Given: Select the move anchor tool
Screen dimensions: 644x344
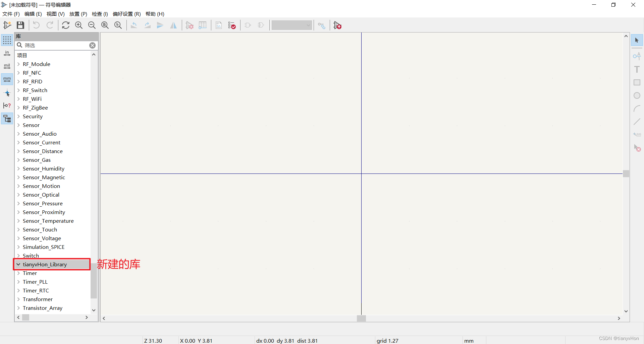Looking at the screenshot, I should [x=637, y=135].
